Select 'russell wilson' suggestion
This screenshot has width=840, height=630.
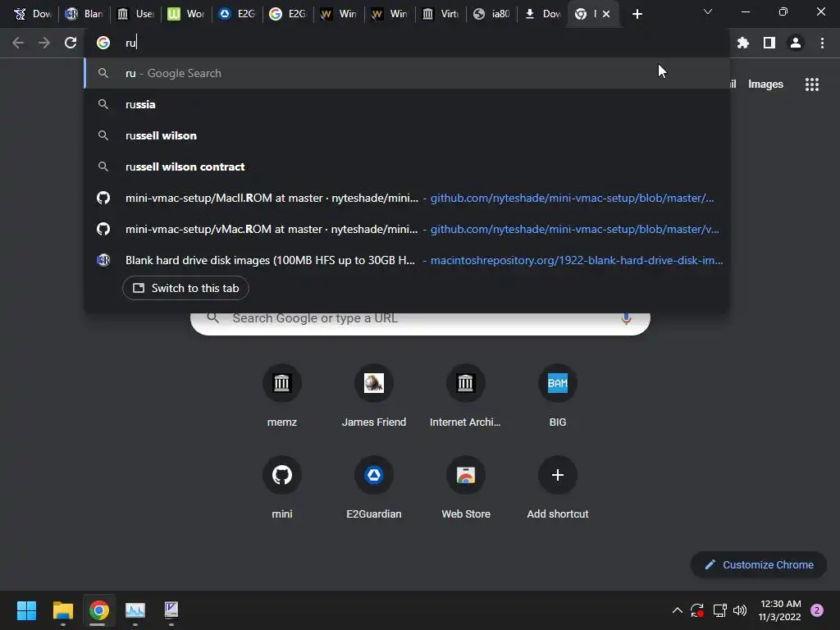[x=407, y=135]
